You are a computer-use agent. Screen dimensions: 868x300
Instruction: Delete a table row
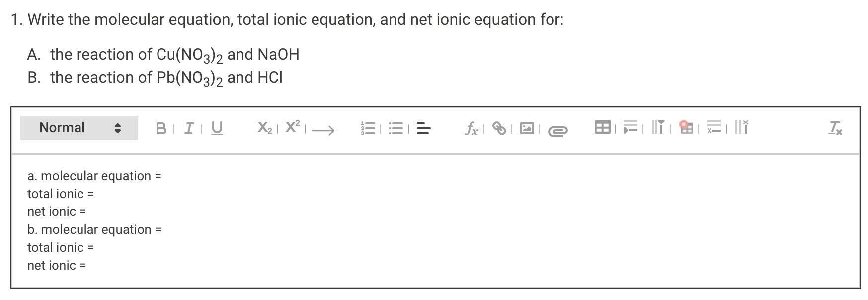[x=714, y=128]
